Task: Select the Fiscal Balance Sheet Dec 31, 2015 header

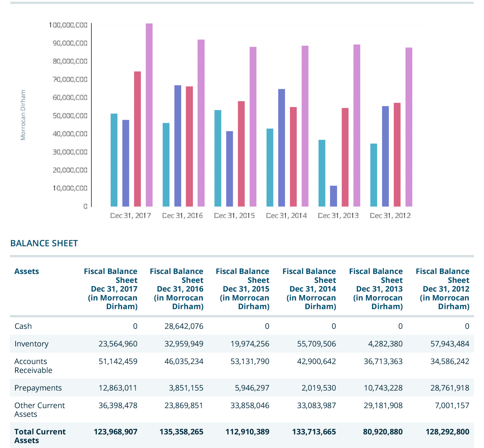Action: pos(243,289)
